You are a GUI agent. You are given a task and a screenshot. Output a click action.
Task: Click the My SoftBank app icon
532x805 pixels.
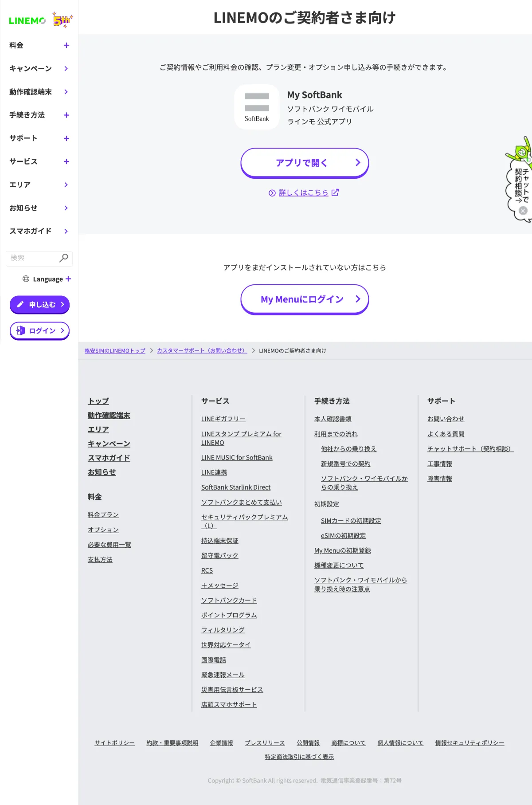(257, 107)
